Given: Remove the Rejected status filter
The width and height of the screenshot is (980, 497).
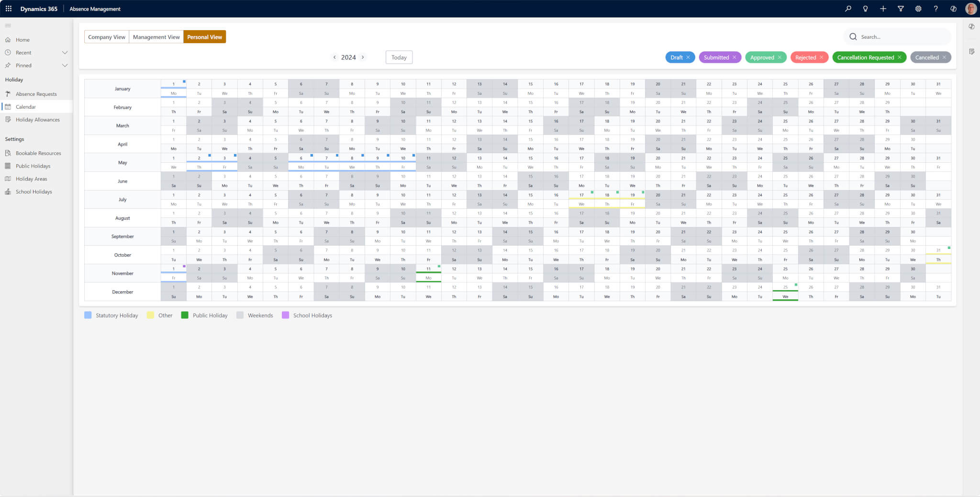Looking at the screenshot, I should coord(822,57).
